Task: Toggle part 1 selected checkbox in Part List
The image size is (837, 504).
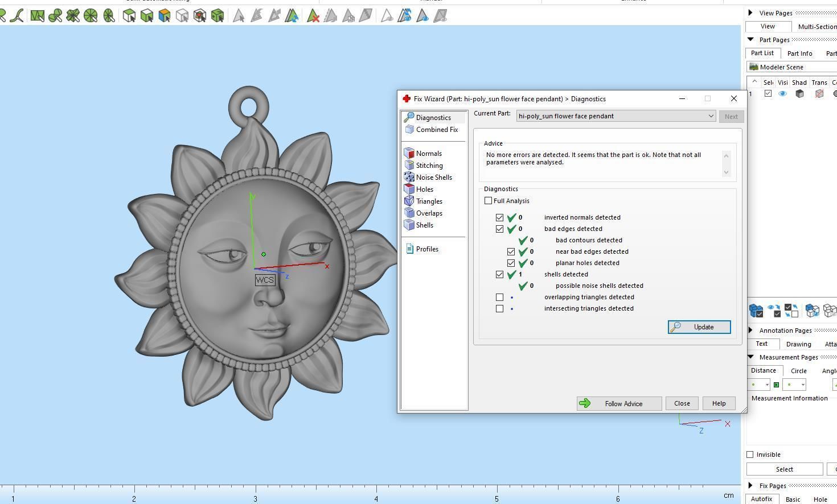Action: [768, 94]
